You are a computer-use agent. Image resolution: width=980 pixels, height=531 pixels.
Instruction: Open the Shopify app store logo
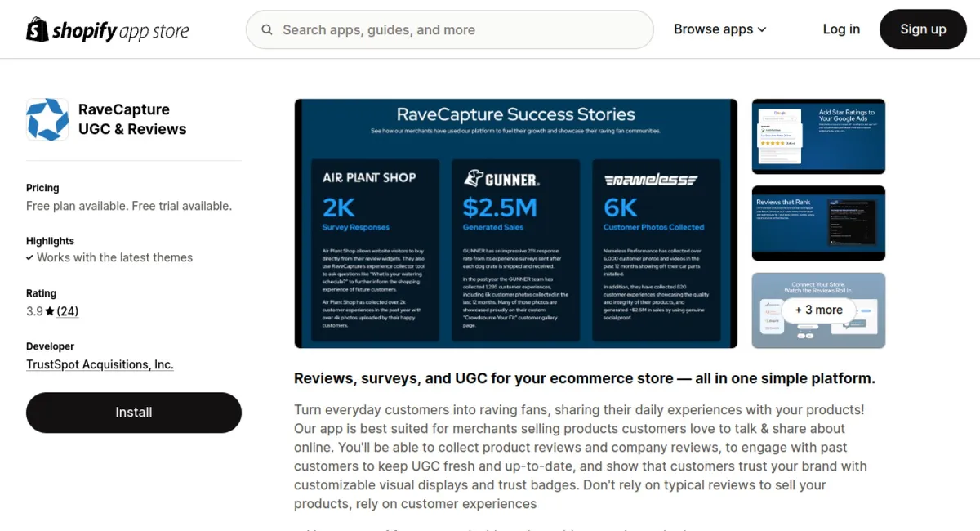point(108,30)
